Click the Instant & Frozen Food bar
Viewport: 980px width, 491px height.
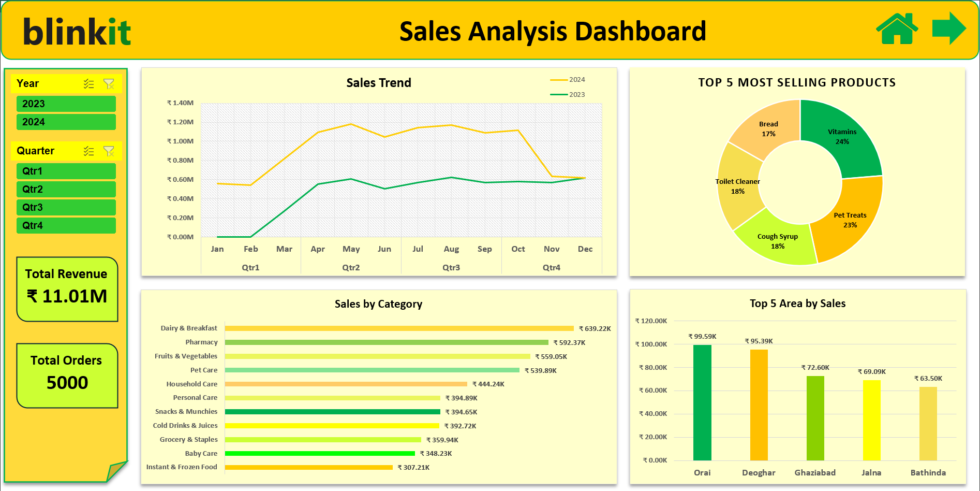(x=309, y=467)
